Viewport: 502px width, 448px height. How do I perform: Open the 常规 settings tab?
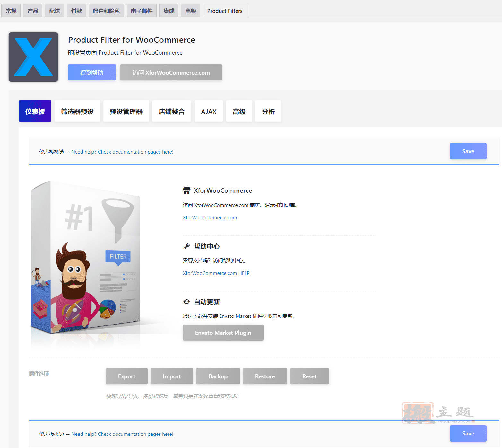(x=11, y=11)
